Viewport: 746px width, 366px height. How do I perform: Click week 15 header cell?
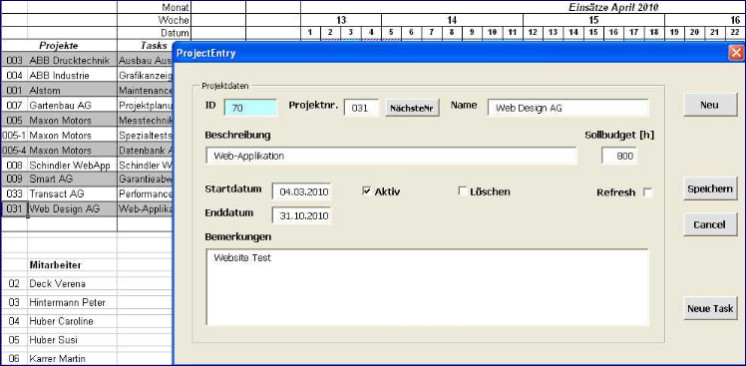[594, 20]
